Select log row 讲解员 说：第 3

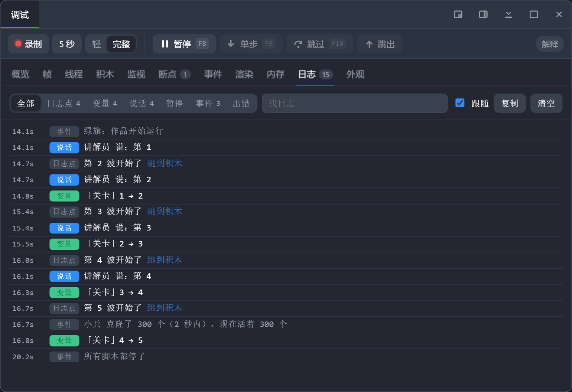pyautogui.click(x=286, y=228)
